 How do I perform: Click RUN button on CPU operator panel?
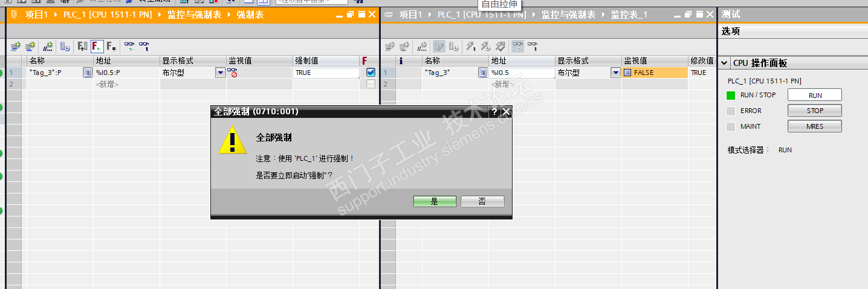click(x=815, y=95)
